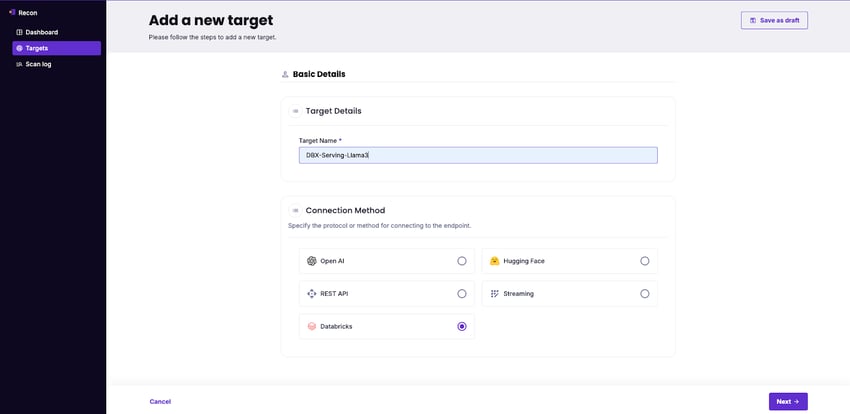
Task: Click the Target Name input field
Action: point(478,155)
